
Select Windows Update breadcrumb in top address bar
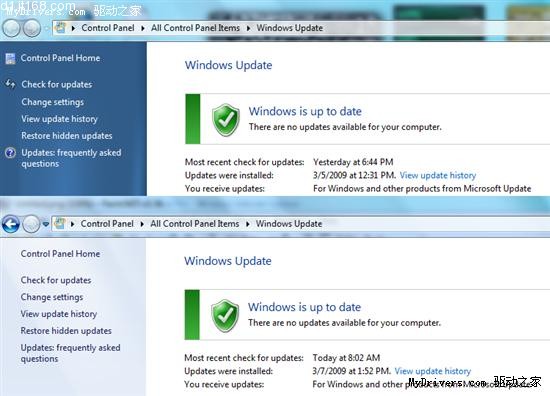(289, 28)
